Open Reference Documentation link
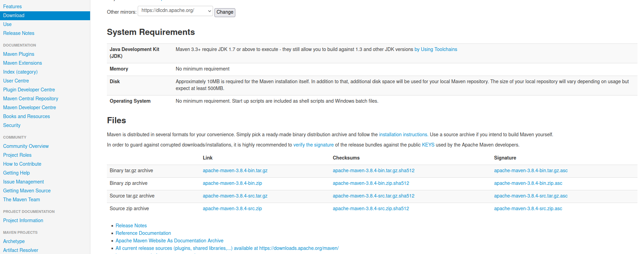The width and height of the screenshot is (644, 254). pos(143,233)
